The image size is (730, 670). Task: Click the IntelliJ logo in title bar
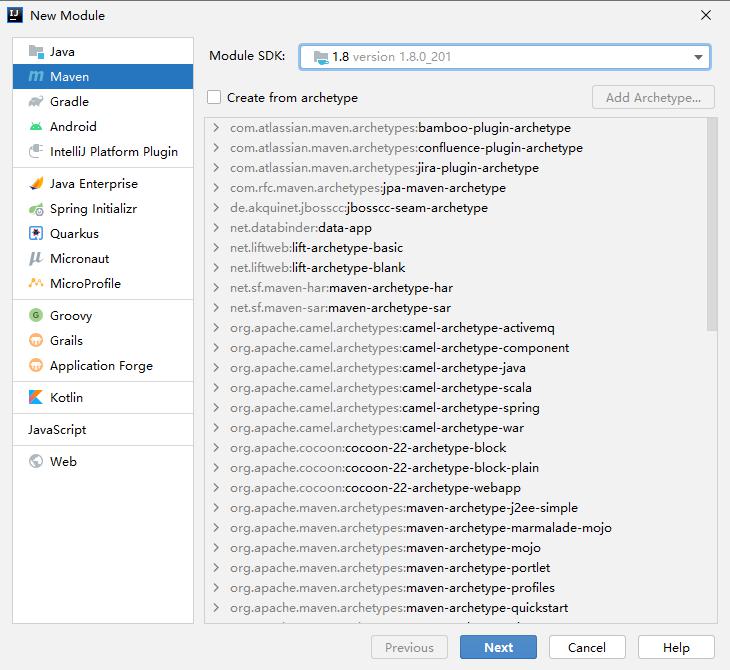click(14, 15)
